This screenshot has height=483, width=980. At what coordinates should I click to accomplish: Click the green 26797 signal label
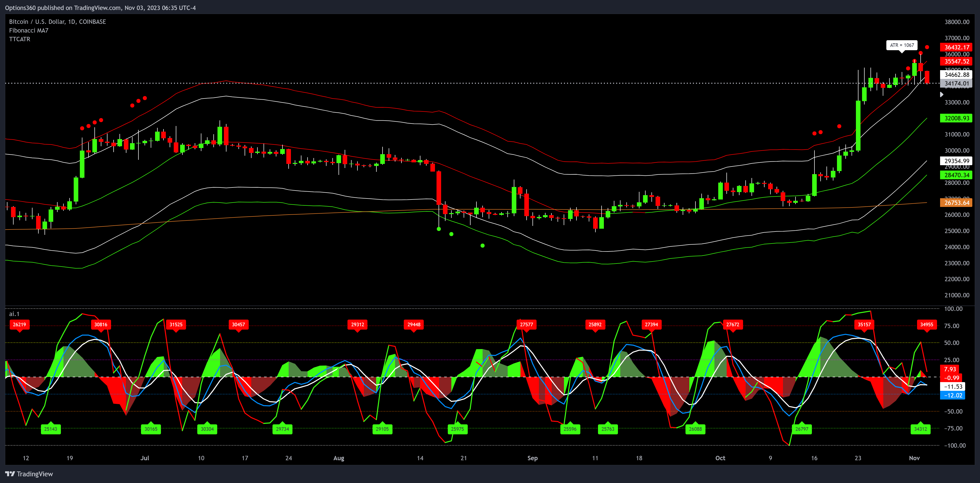point(802,429)
